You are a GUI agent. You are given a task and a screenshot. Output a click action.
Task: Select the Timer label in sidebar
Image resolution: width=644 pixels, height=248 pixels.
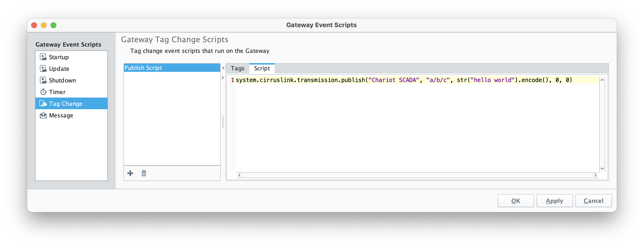pos(57,92)
